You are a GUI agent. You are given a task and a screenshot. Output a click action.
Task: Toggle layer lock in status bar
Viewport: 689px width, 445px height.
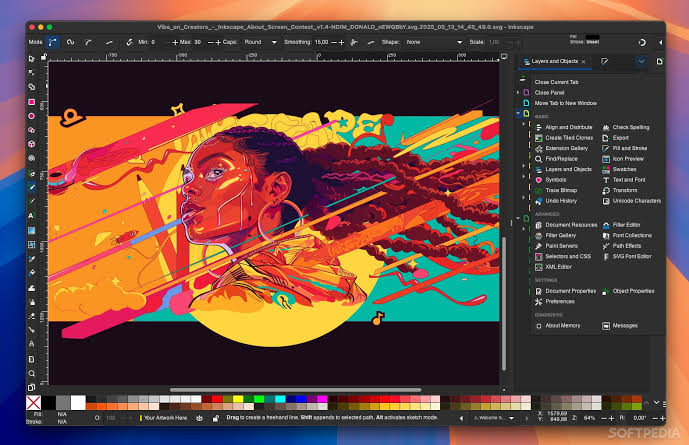(215, 418)
